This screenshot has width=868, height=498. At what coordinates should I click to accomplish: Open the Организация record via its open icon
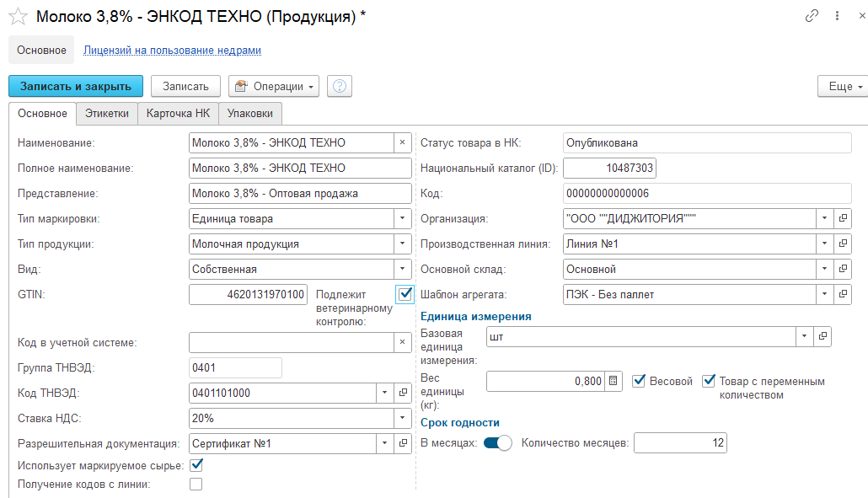(842, 219)
